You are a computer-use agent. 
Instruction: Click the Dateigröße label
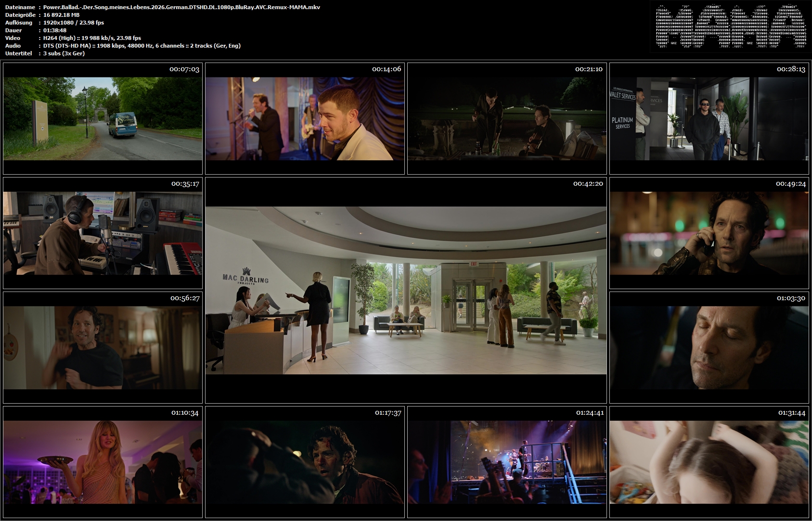20,15
